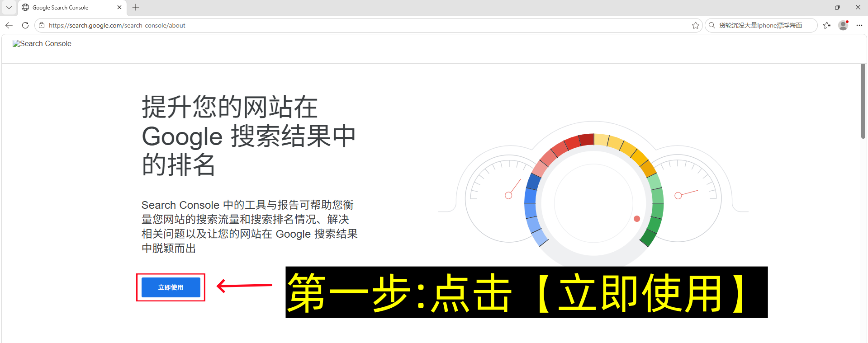Select the Google Search Console tab

pos(72,8)
